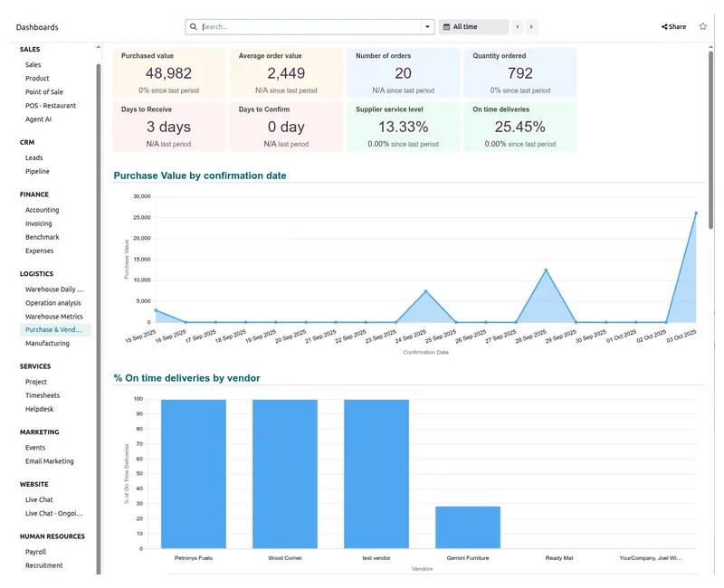724x588 pixels.
Task: Click the Share button
Action: coord(673,27)
